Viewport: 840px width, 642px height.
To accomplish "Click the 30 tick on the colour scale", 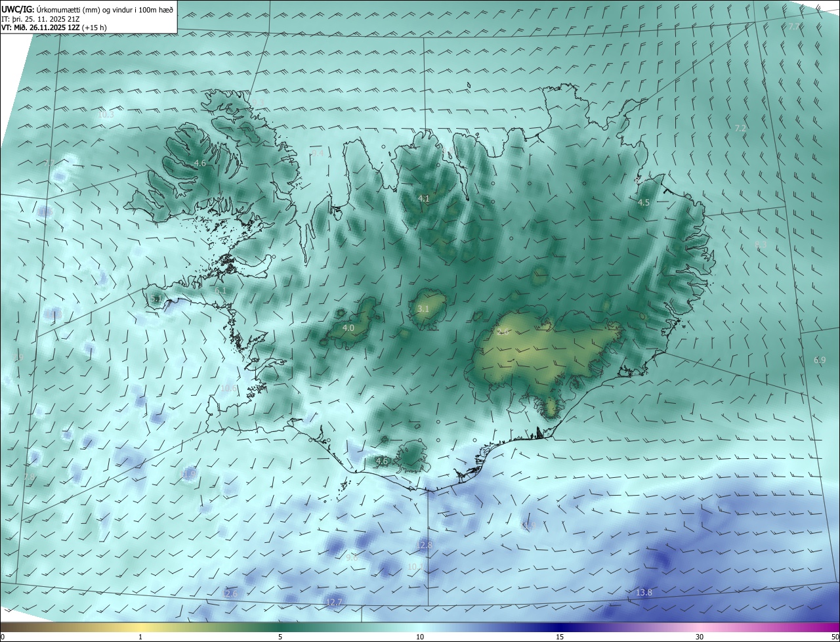I will [x=700, y=637].
